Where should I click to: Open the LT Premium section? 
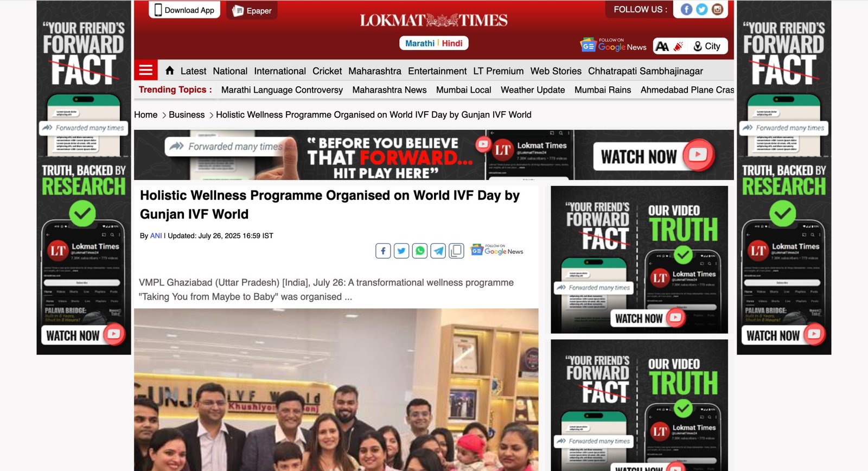499,71
